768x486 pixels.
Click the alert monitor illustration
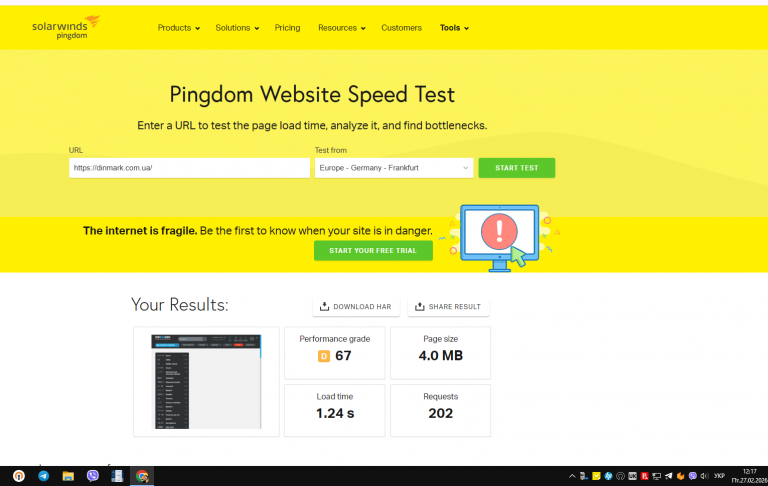coord(500,238)
